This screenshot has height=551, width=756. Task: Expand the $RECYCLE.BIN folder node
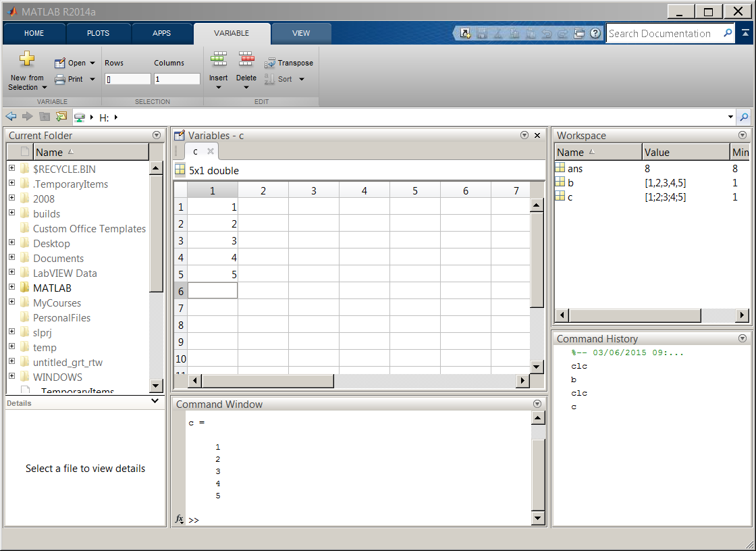pyautogui.click(x=12, y=168)
